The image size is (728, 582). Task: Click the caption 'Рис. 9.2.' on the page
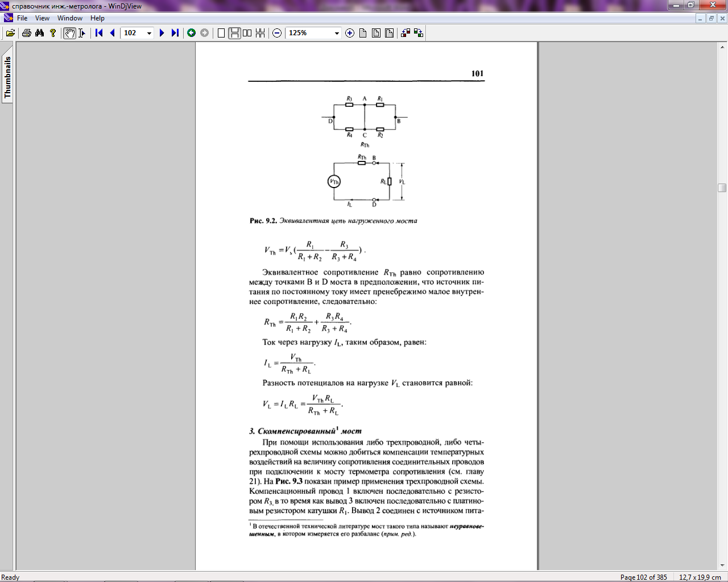click(263, 221)
